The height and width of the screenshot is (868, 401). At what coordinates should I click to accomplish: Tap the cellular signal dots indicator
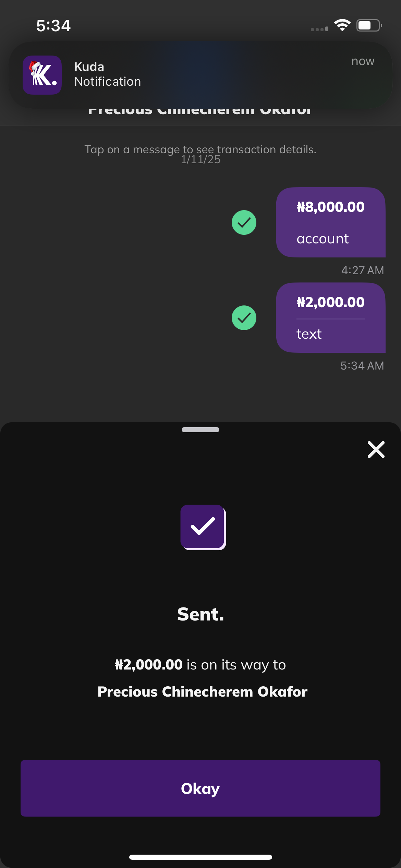click(x=319, y=29)
